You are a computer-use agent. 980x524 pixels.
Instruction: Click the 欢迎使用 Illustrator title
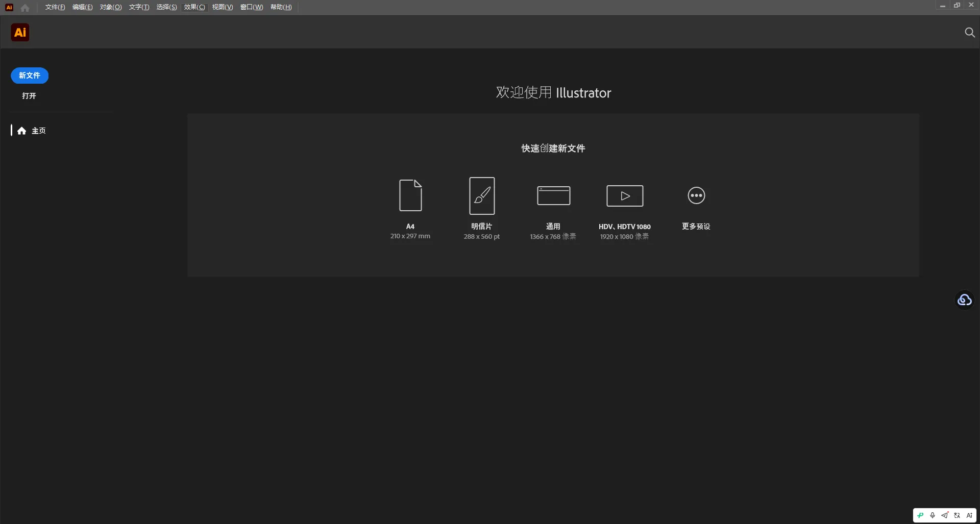(x=553, y=92)
